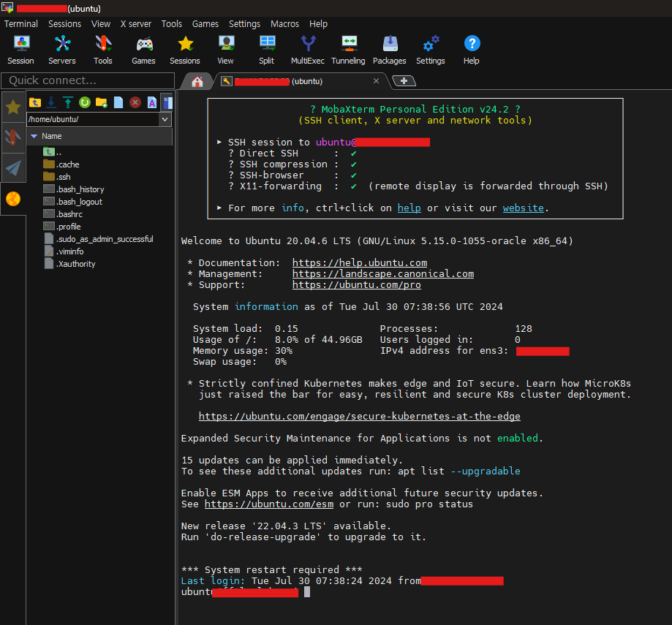
Task: Open the secure-kubernetes-at-the-edge link
Action: (360, 417)
